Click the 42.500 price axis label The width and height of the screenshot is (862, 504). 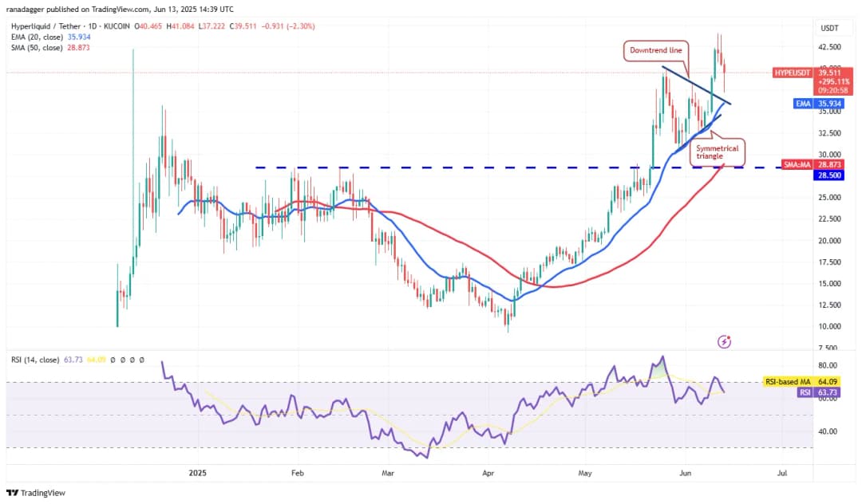tap(830, 47)
